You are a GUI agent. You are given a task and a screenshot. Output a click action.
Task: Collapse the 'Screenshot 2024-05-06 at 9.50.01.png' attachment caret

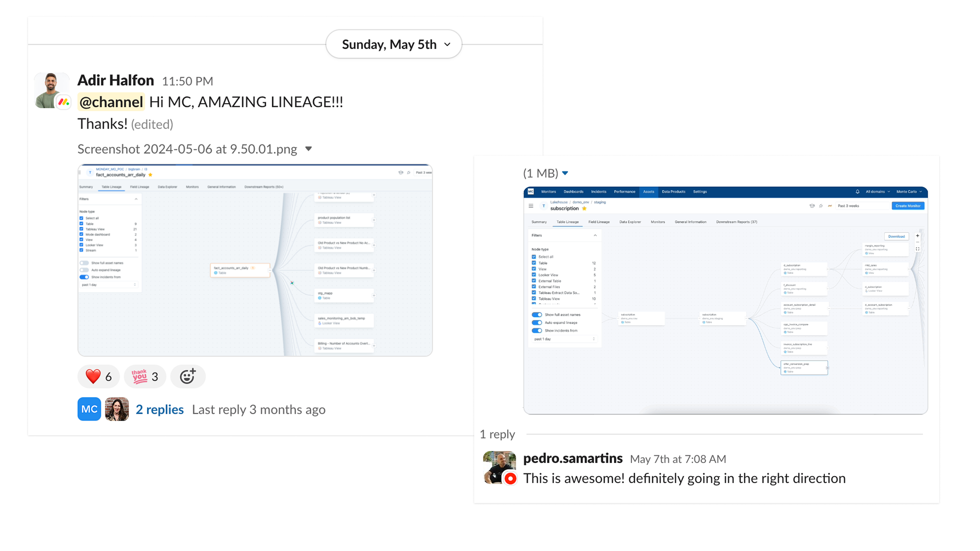pyautogui.click(x=309, y=149)
